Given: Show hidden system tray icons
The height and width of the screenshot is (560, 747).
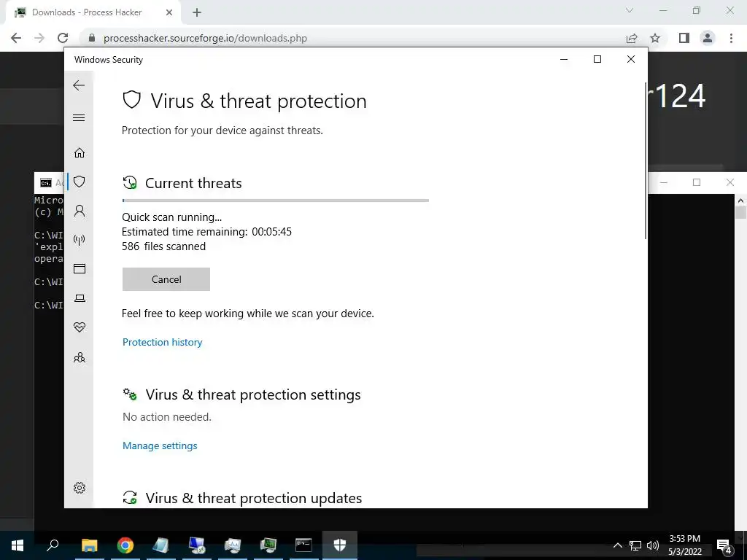Looking at the screenshot, I should 617,545.
